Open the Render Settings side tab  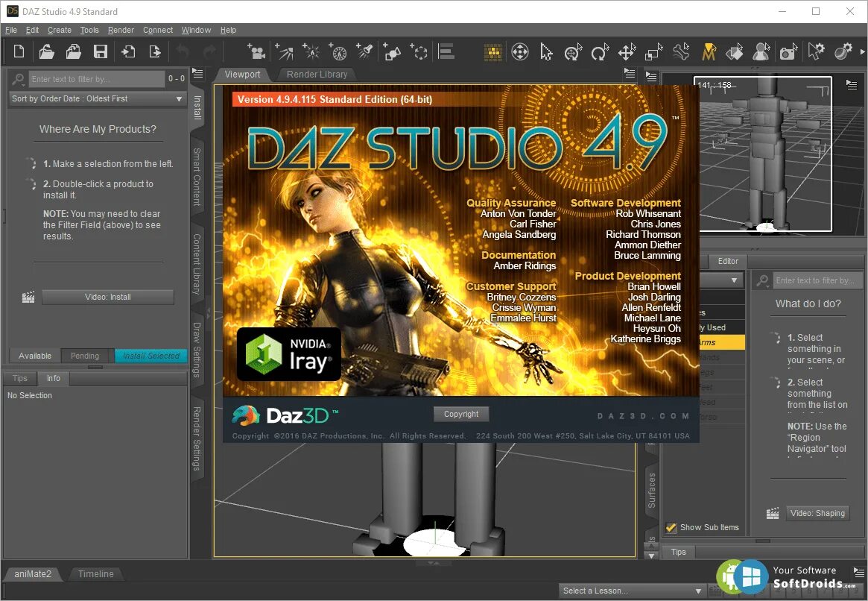[197, 438]
